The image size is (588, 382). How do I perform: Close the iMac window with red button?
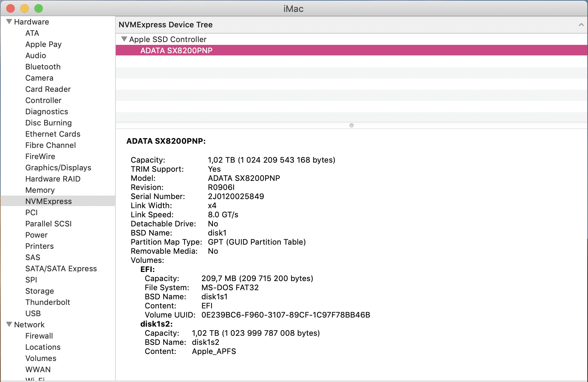coord(11,8)
